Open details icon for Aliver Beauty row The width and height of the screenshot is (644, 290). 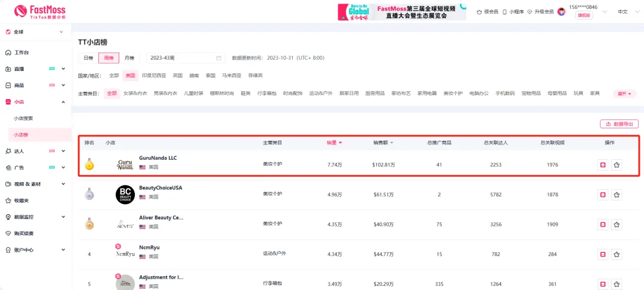click(602, 225)
